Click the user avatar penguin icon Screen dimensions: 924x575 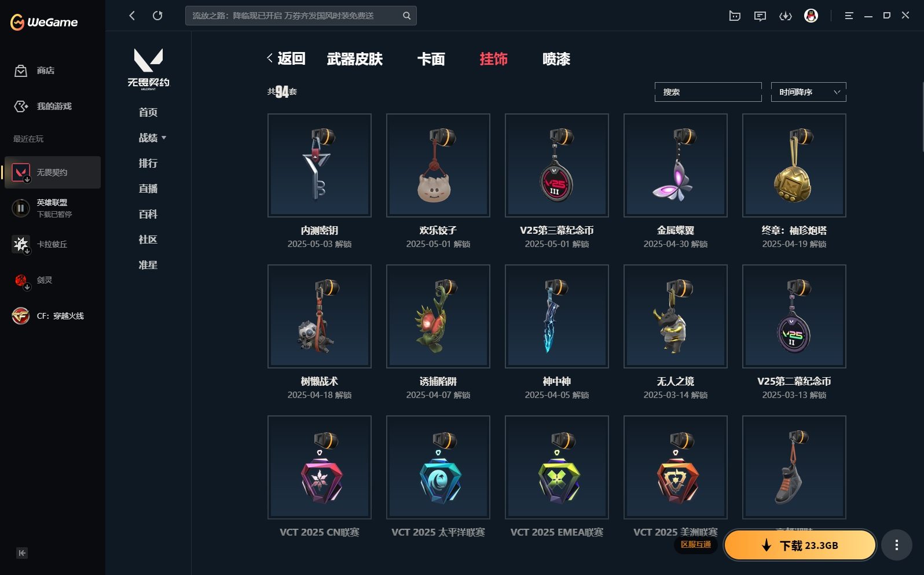click(x=811, y=16)
